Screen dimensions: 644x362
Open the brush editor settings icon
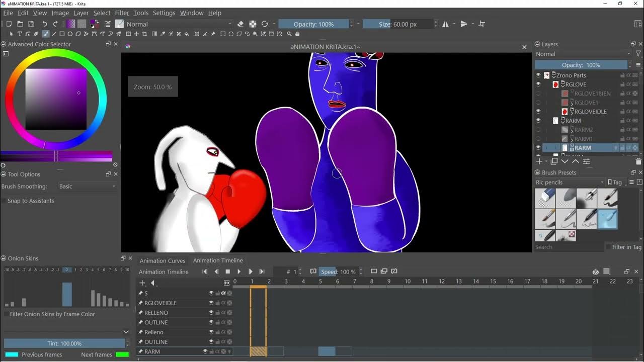click(x=107, y=24)
